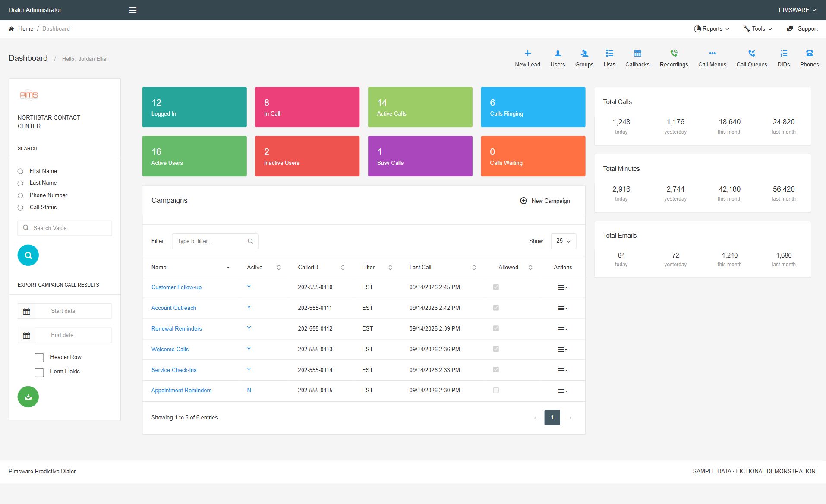Open the Welcome Calls campaign link
Viewport: 826px width, 504px height.
click(170, 350)
